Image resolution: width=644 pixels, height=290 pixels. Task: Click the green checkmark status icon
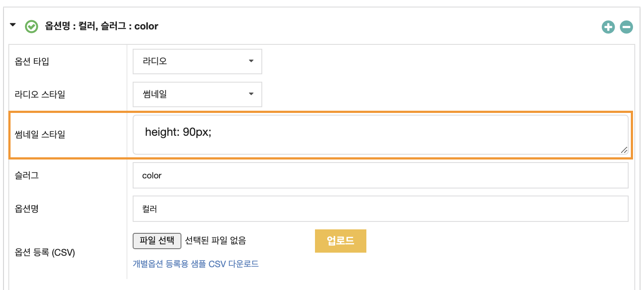click(x=32, y=26)
